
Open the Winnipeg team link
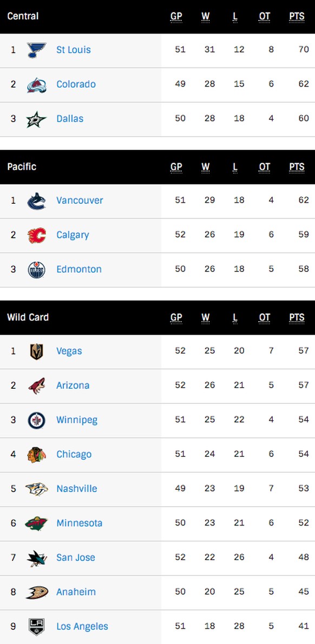(77, 420)
